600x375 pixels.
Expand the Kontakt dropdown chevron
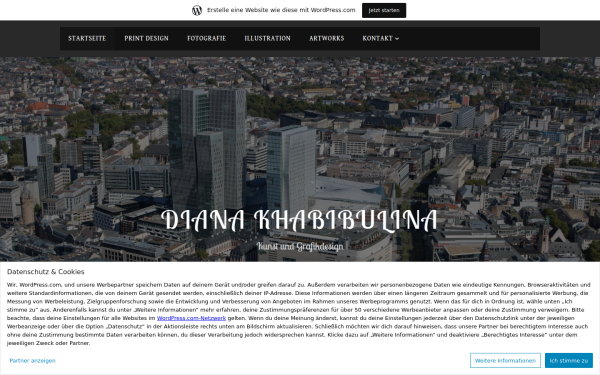tap(397, 39)
